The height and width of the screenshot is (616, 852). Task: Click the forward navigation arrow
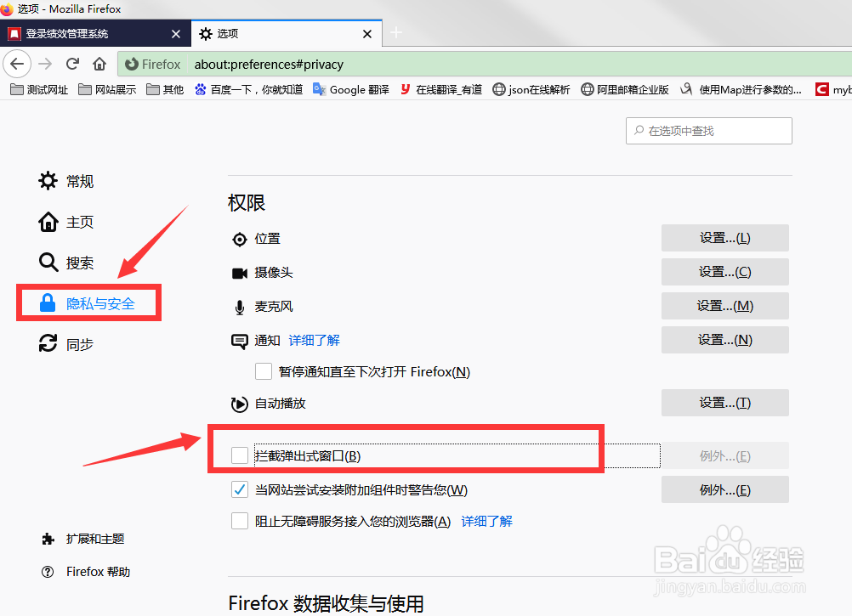pos(45,64)
